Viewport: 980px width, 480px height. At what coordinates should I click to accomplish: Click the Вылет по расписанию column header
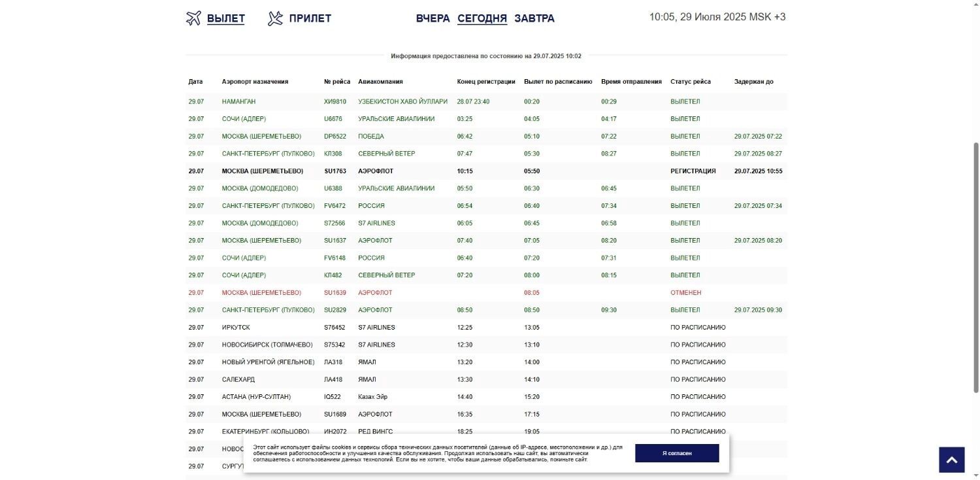pyautogui.click(x=558, y=82)
